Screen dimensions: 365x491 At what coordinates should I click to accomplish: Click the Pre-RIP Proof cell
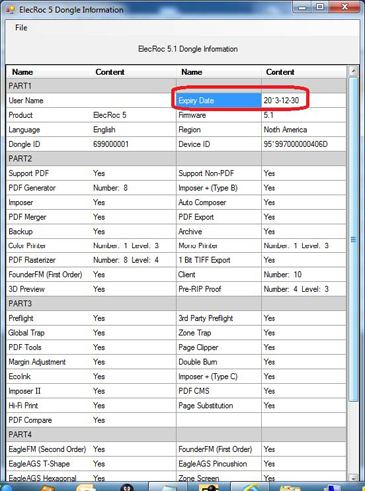tap(219, 289)
